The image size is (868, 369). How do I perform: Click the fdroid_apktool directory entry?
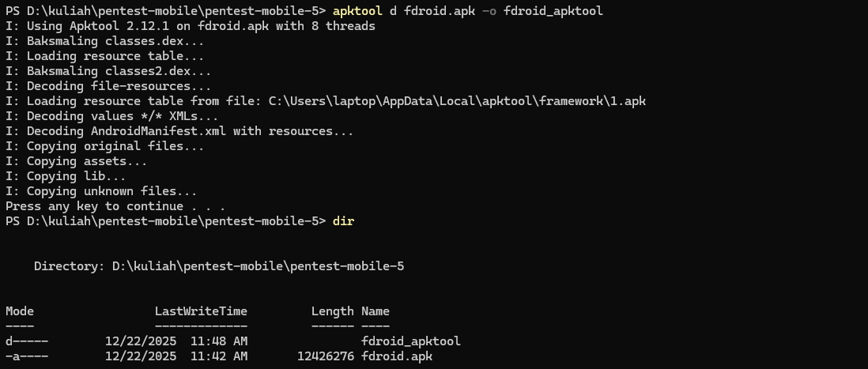point(410,341)
